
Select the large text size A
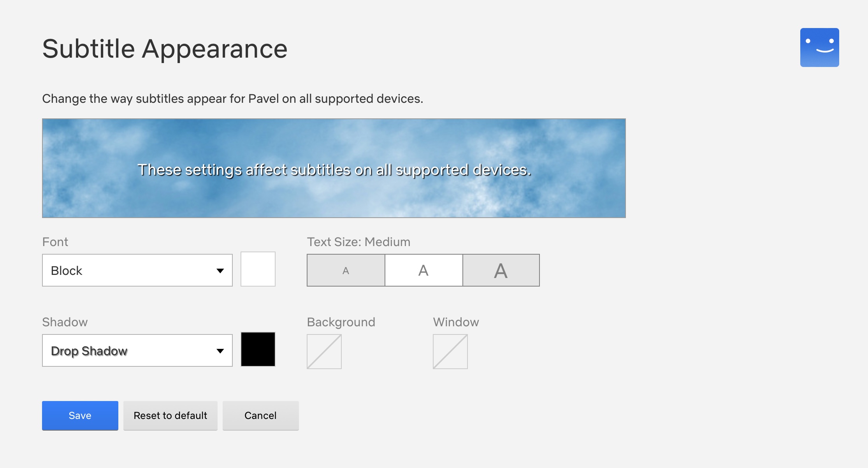(501, 271)
